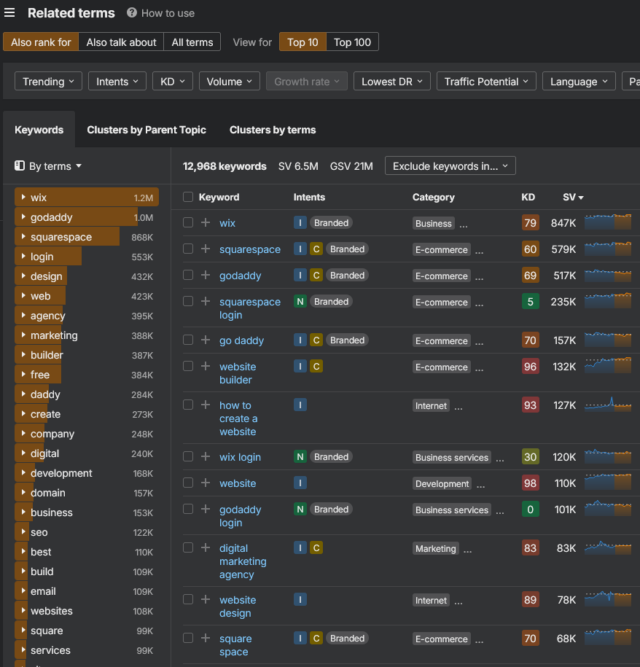This screenshot has width=640, height=667.
Task: Open trend chart for how to create a website
Action: [608, 404]
